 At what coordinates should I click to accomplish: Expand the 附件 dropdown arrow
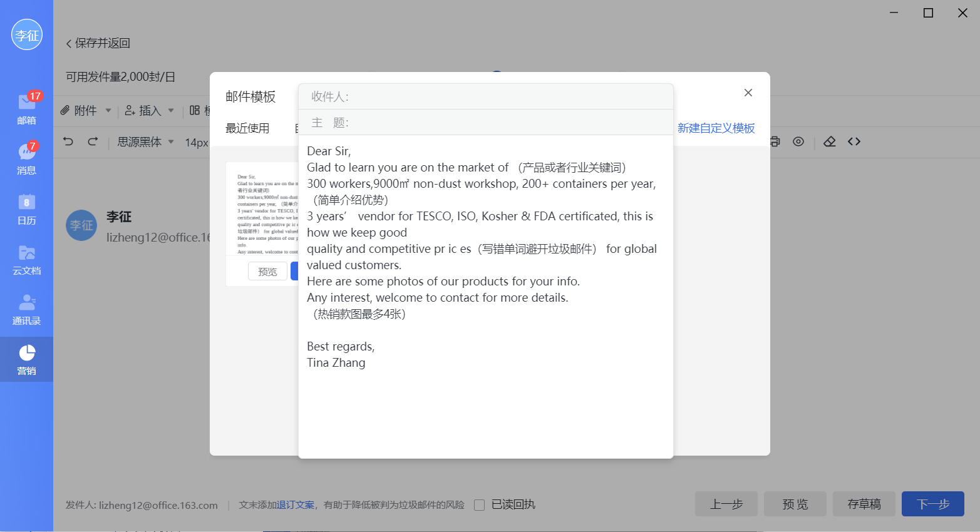(x=108, y=110)
